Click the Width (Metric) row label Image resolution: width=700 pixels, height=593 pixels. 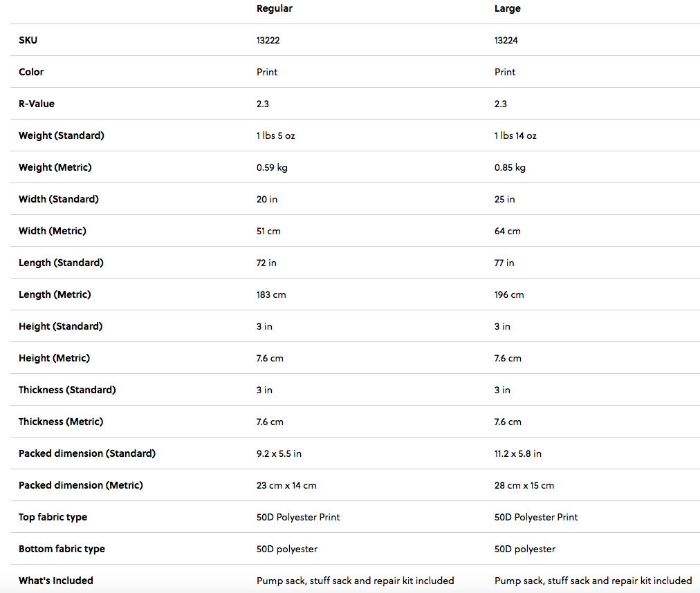53,231
